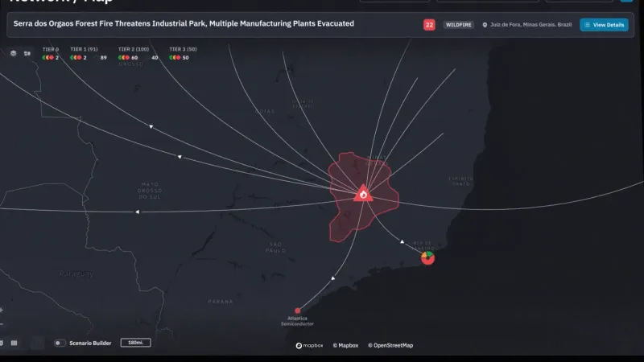Image resolution: width=644 pixels, height=362 pixels.
Task: Click the red 22 severity badge
Action: (x=429, y=25)
